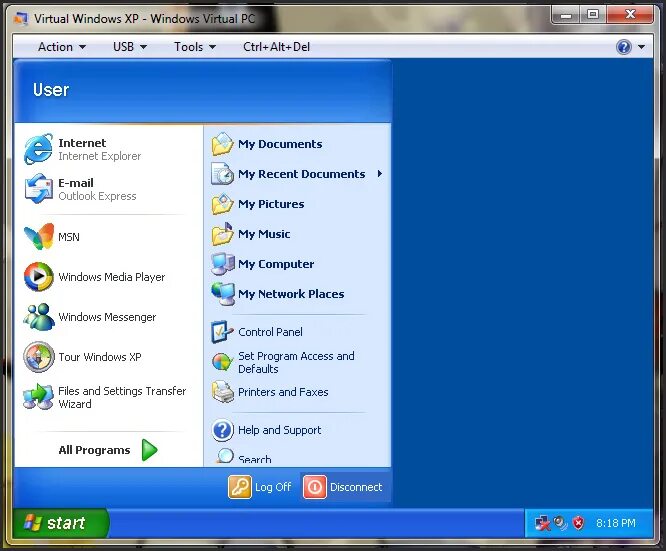Click the My Computer icon
Image resolution: width=666 pixels, height=551 pixels.
point(223,264)
